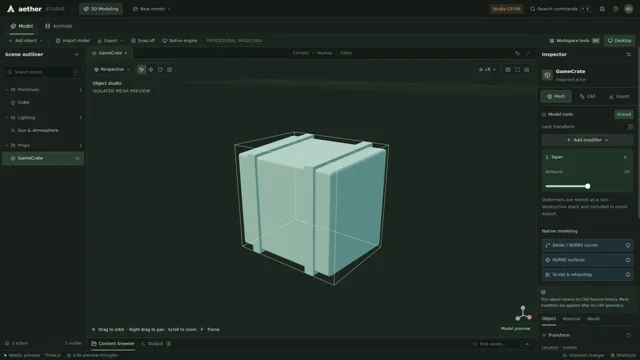Image resolution: width=640 pixels, height=360 pixels.
Task: Open the Output tab
Action: [156, 344]
